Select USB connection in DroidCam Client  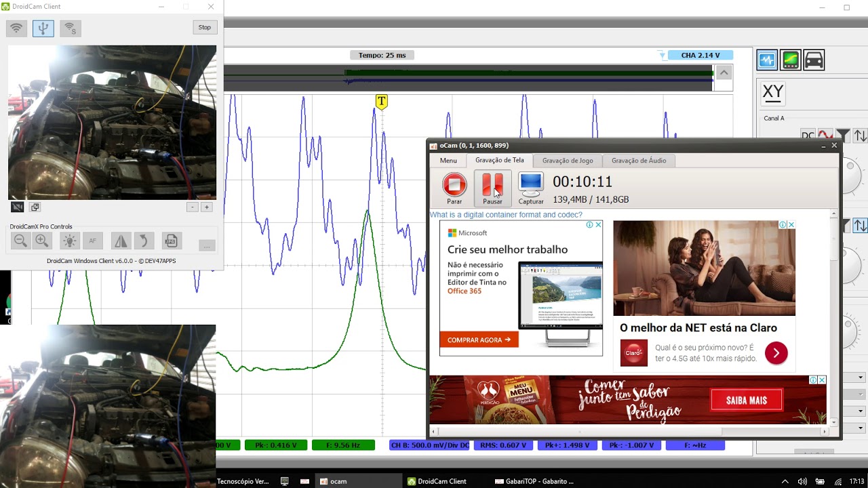pyautogui.click(x=43, y=28)
